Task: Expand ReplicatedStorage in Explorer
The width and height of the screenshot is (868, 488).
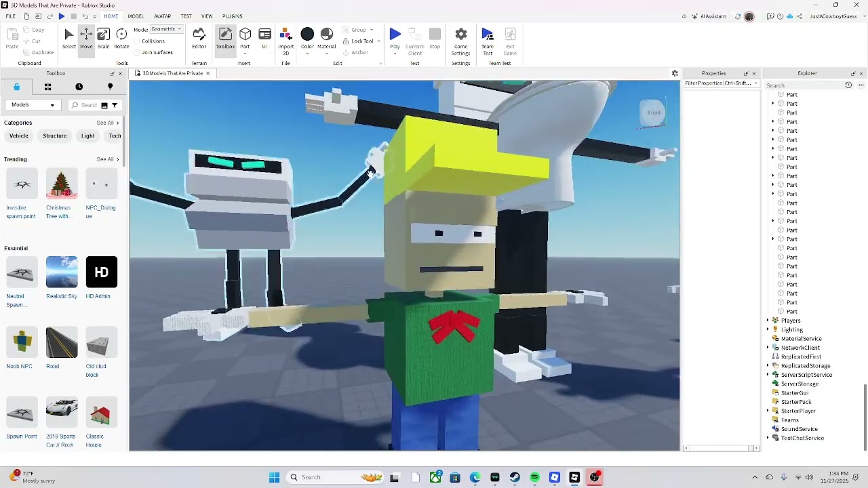Action: click(768, 365)
